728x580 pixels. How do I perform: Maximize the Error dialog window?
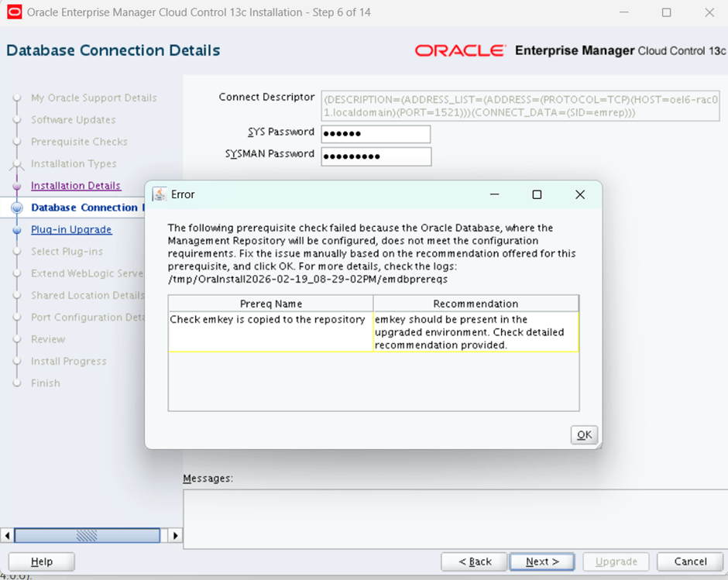(x=537, y=195)
